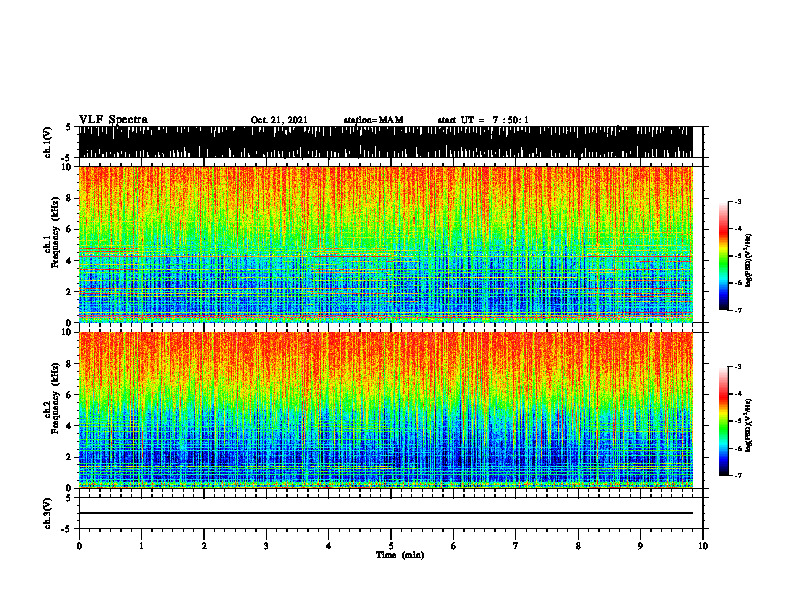Click the ch.2 color bar PSD unit label
The width and height of the screenshot is (792, 612).
(x=748, y=425)
